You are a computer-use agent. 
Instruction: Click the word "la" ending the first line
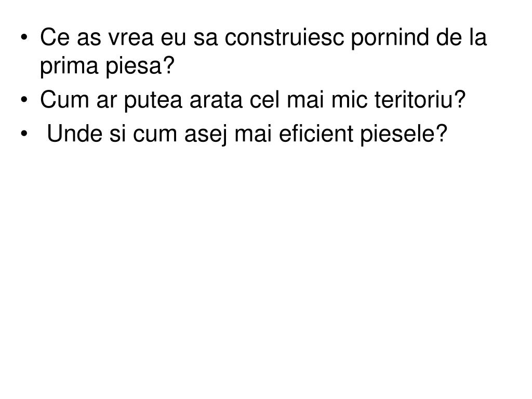pyautogui.click(x=478, y=38)
